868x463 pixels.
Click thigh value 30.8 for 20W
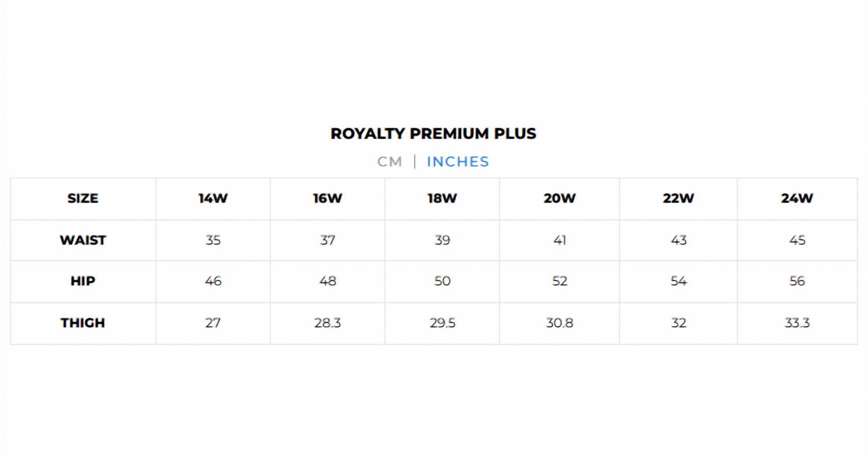[x=559, y=323]
